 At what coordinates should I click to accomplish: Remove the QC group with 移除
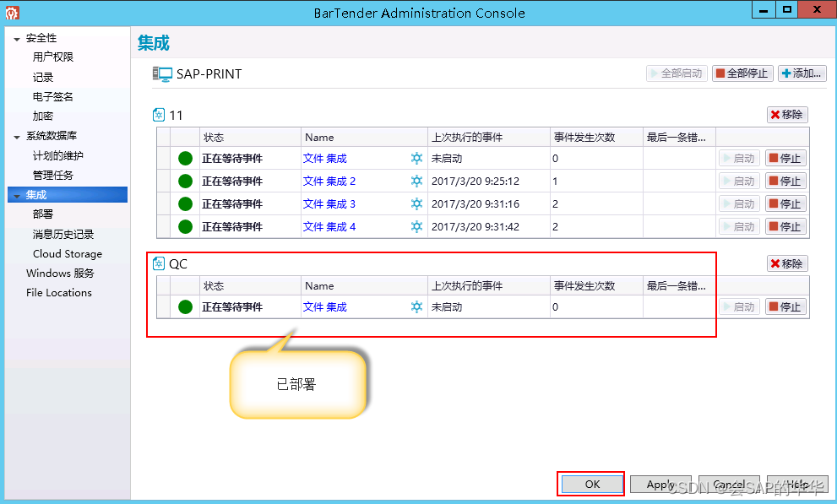tap(786, 263)
